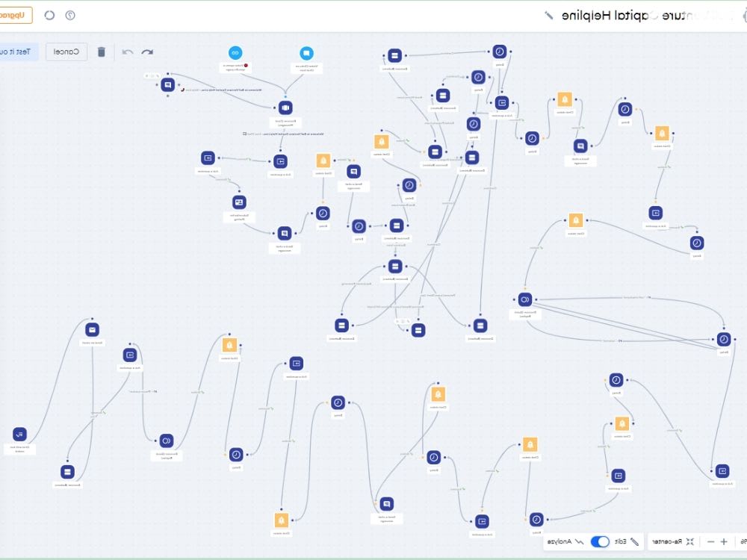Click the redo arrow icon
Image resolution: width=747 pixels, height=560 pixels.
[147, 52]
